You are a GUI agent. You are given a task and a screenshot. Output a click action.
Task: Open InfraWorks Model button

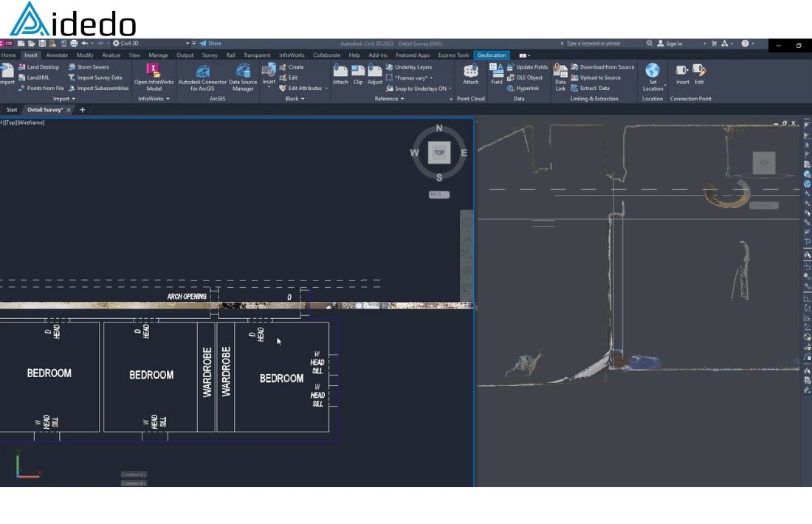(x=154, y=77)
